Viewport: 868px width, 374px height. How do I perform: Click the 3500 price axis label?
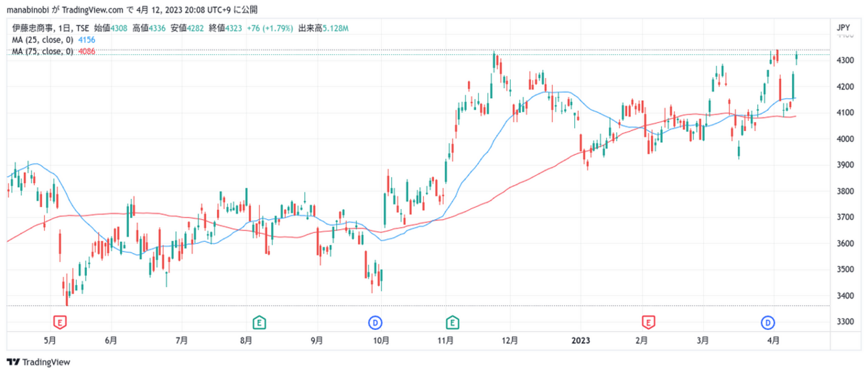coord(845,270)
